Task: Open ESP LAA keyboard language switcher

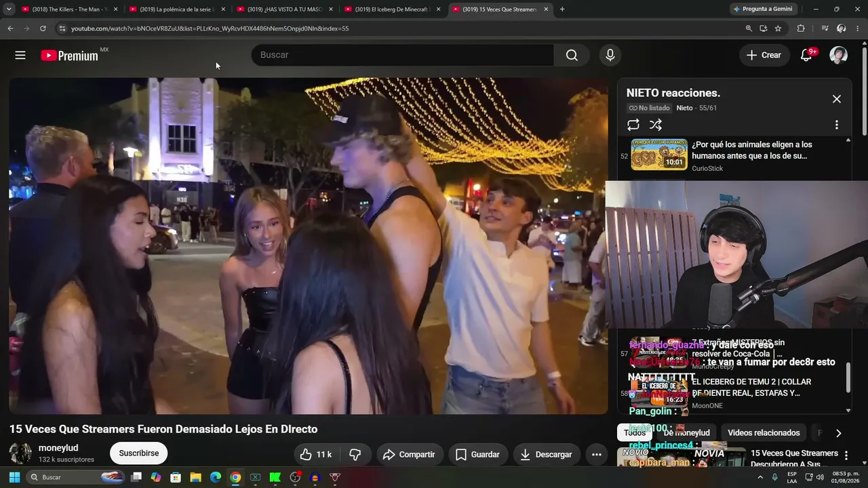Action: click(x=792, y=477)
